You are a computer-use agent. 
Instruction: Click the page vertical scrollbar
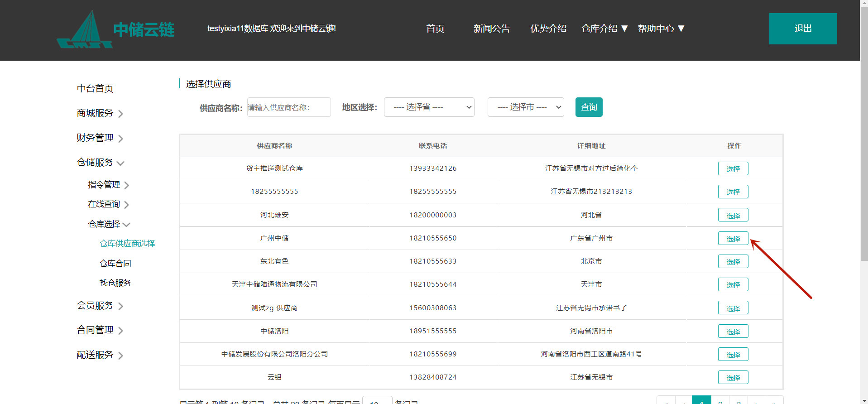(x=864, y=136)
